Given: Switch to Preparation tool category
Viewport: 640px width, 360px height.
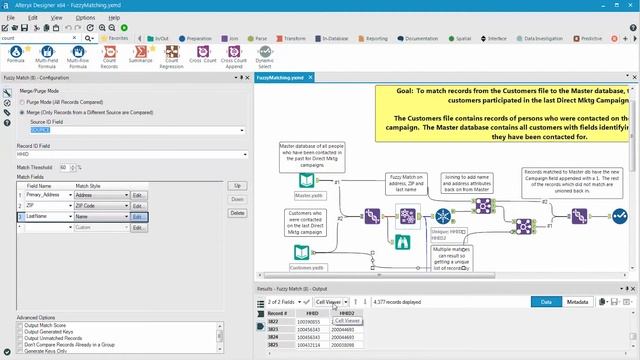Looking at the screenshot, I should pos(195,38).
